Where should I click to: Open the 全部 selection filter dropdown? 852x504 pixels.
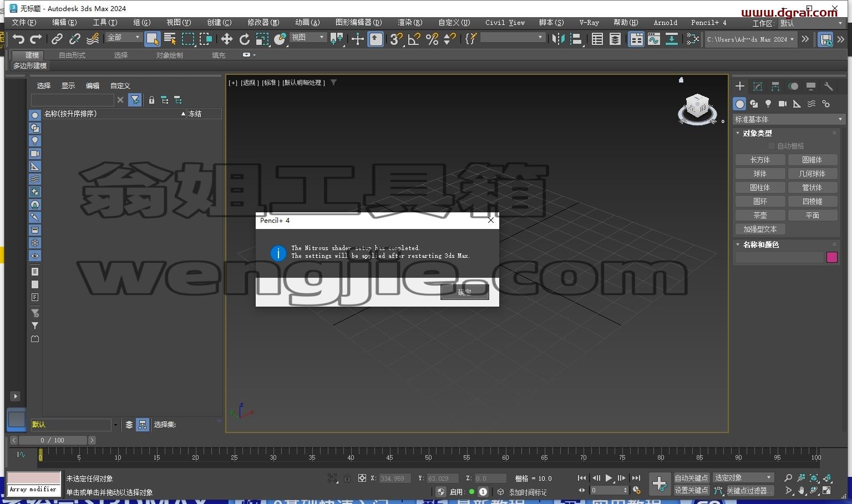[x=124, y=37]
